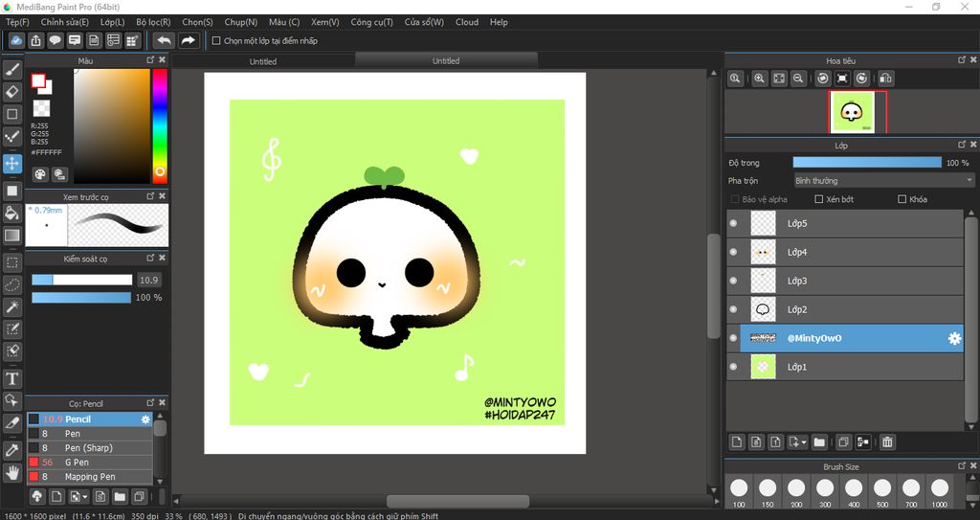Select the Fill rectangle tool

(11, 191)
